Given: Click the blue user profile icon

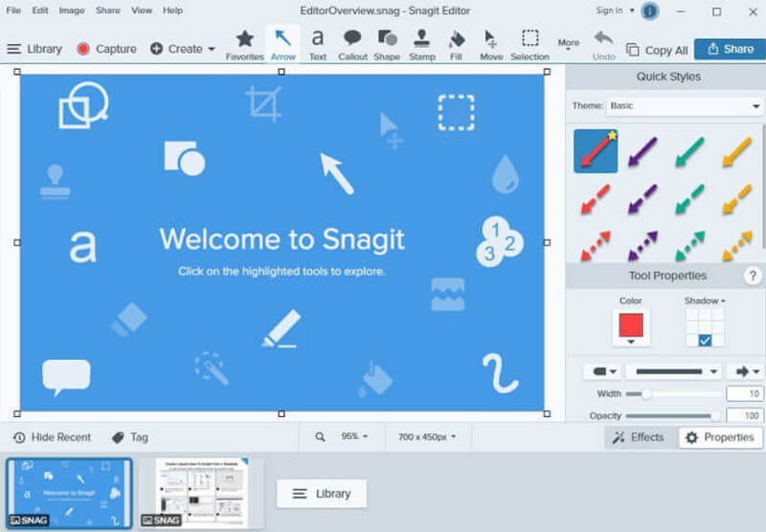Looking at the screenshot, I should pyautogui.click(x=649, y=11).
